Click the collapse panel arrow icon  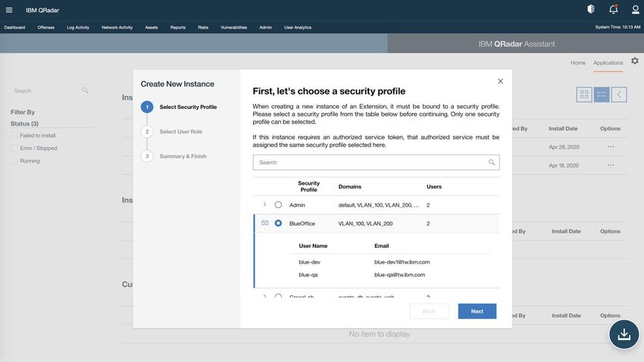pos(619,95)
